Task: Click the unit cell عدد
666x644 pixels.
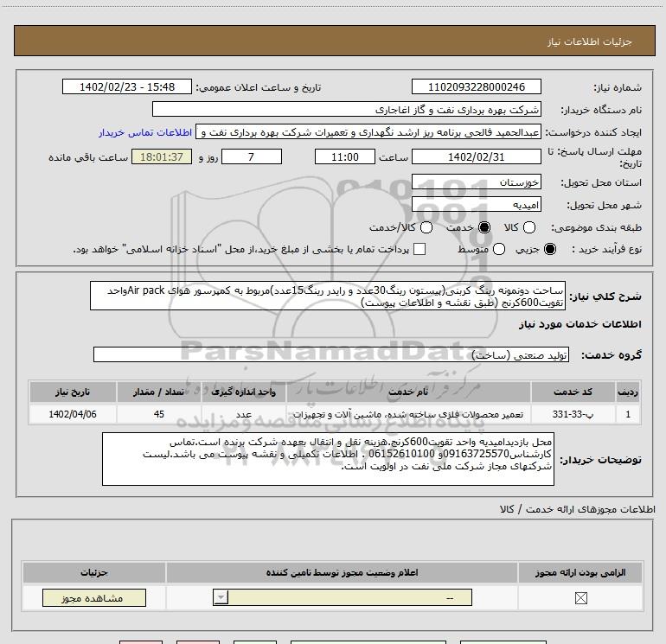Action: pyautogui.click(x=243, y=414)
